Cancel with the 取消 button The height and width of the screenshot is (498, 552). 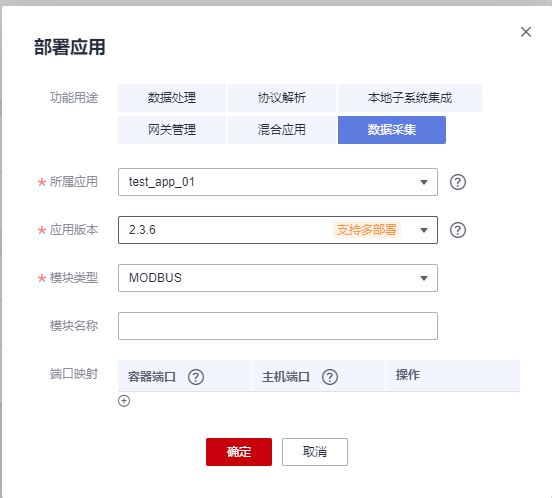[x=315, y=452]
